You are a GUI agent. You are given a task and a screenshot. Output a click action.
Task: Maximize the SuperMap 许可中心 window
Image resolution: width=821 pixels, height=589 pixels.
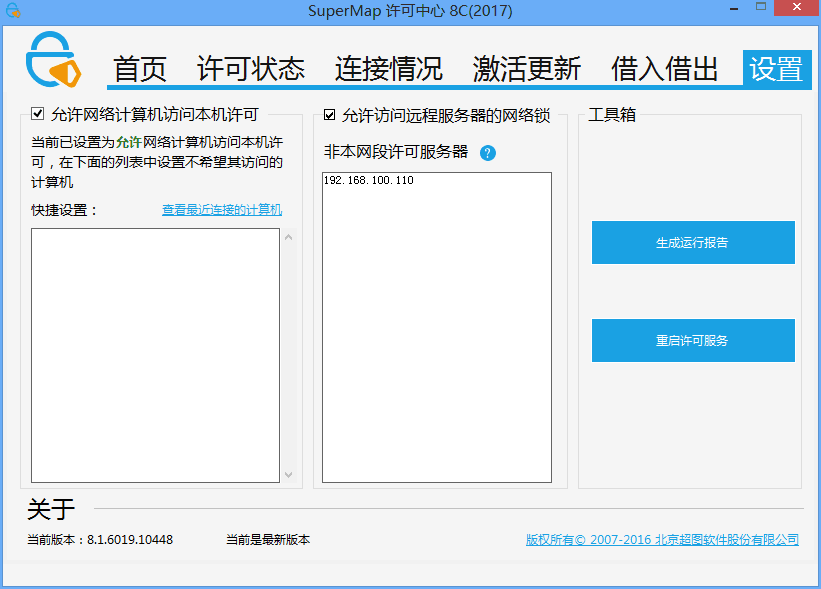pyautogui.click(x=761, y=7)
